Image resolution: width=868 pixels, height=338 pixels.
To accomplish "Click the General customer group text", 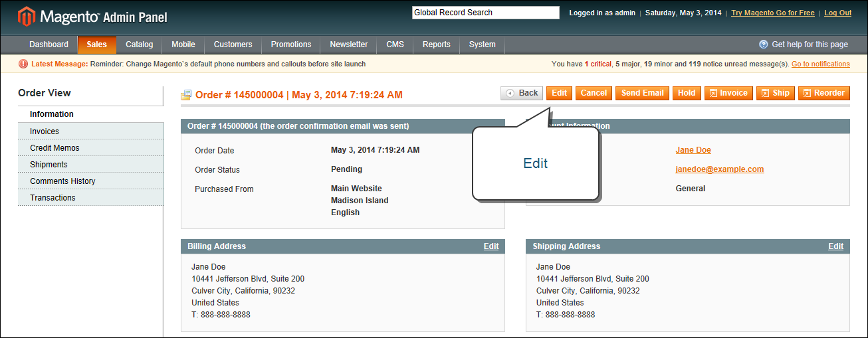I will (x=691, y=189).
